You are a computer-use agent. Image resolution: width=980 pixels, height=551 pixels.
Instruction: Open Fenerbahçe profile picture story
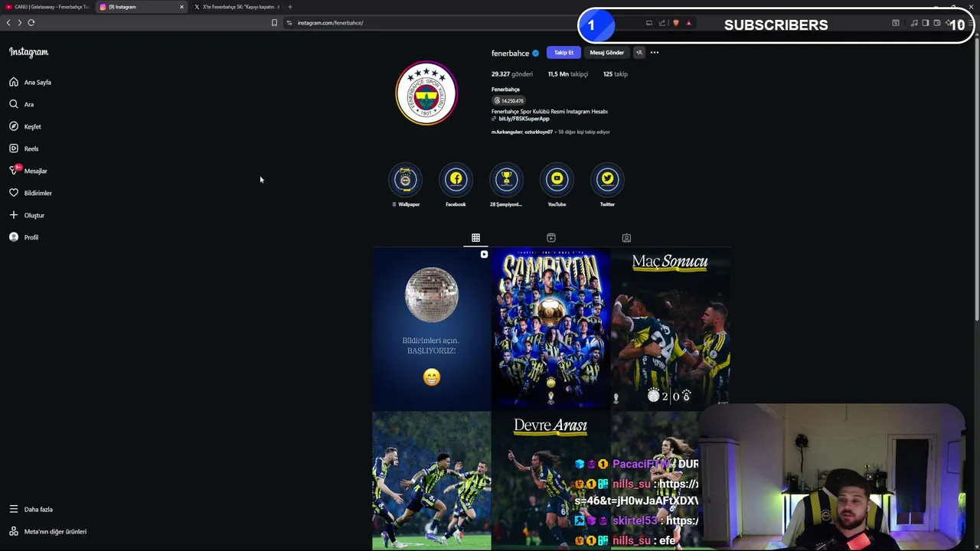[x=426, y=93]
